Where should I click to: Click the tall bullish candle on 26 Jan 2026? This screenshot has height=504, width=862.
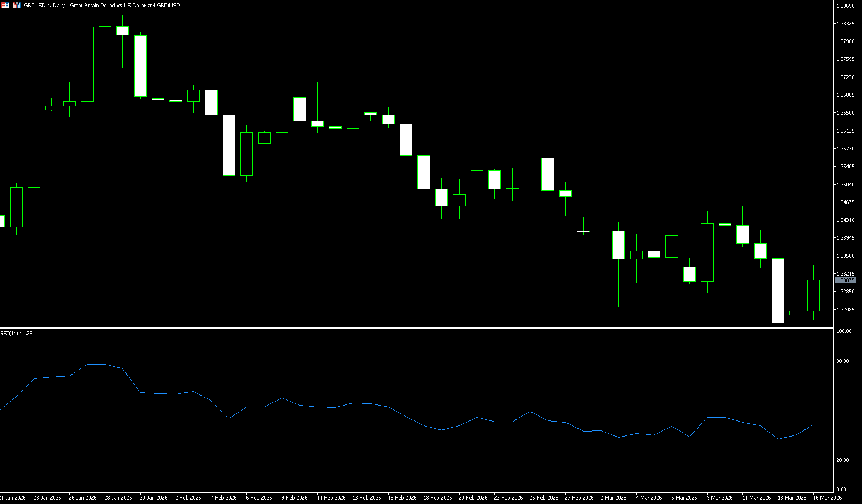[x=87, y=64]
